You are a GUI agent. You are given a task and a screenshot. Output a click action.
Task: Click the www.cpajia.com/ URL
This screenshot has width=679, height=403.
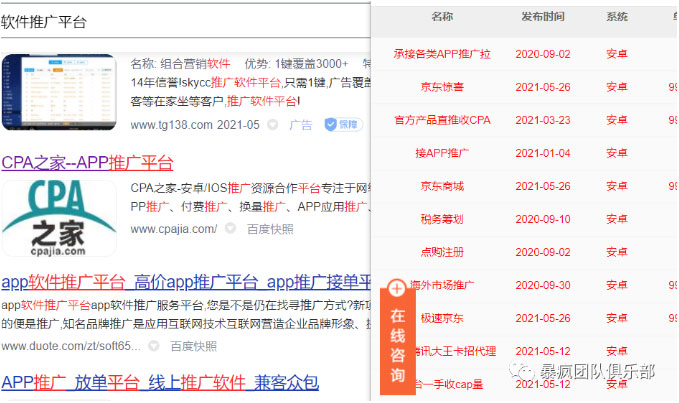click(x=174, y=229)
